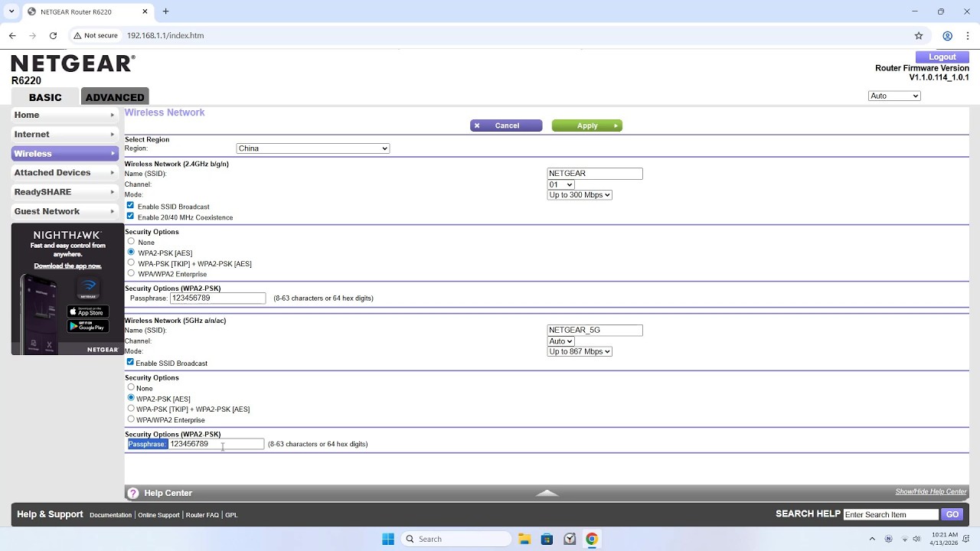The image size is (980, 551).
Task: Click the green Apply button
Action: pyautogui.click(x=587, y=126)
